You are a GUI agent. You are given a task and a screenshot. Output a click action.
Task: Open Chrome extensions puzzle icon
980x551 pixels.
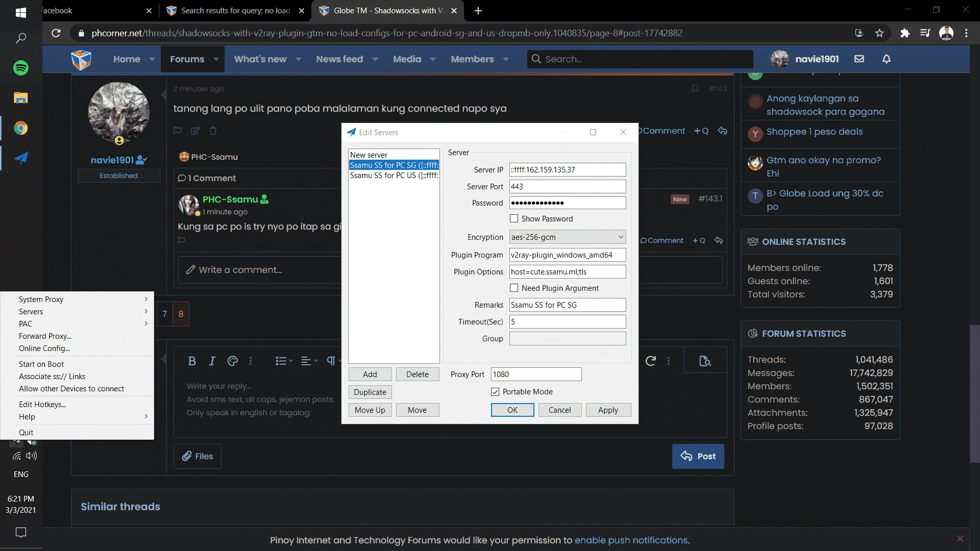(x=905, y=33)
